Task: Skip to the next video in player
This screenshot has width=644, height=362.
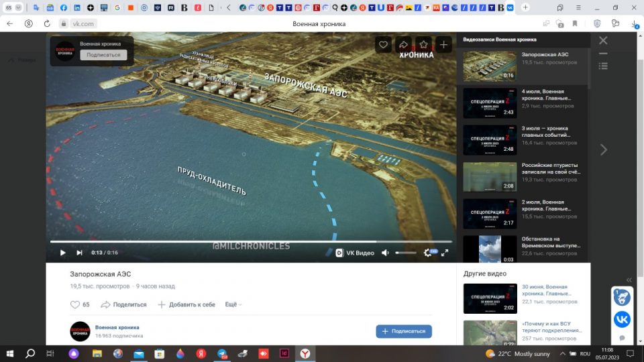Action: click(79, 253)
